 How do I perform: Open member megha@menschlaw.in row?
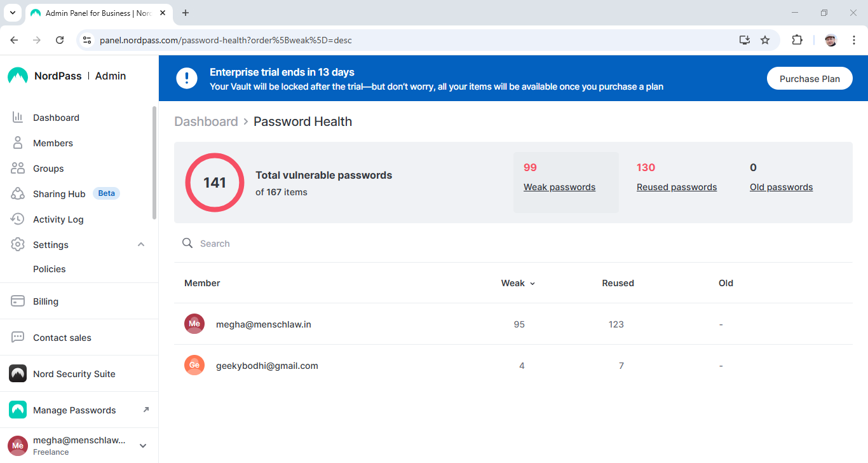click(513, 324)
